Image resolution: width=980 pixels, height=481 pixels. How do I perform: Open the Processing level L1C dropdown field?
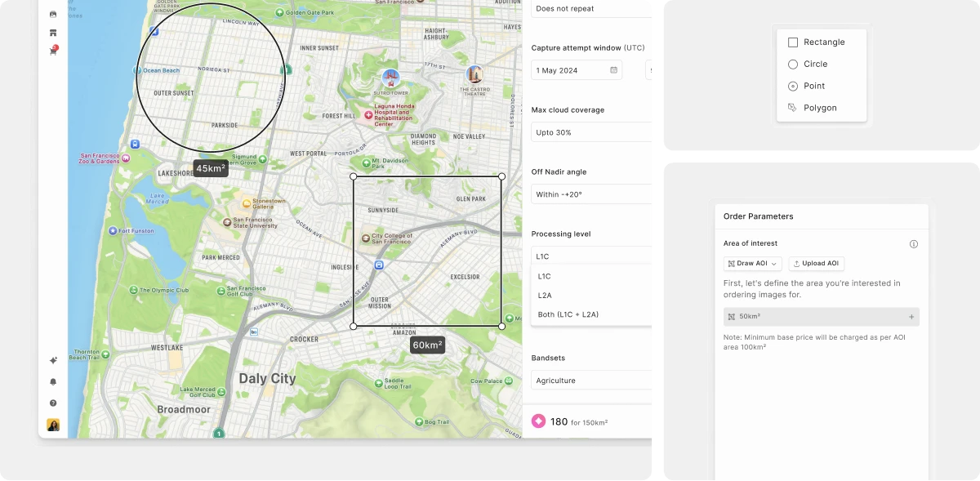(591, 256)
